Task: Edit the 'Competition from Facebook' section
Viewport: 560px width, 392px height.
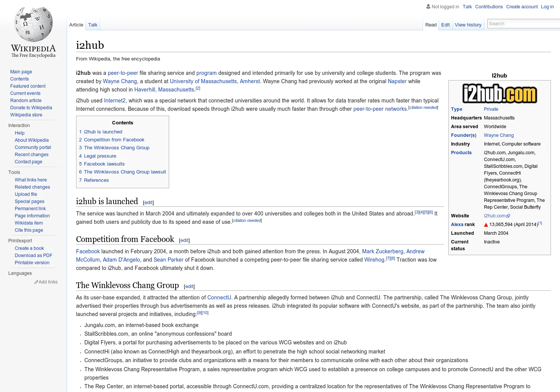Action: coord(184,240)
